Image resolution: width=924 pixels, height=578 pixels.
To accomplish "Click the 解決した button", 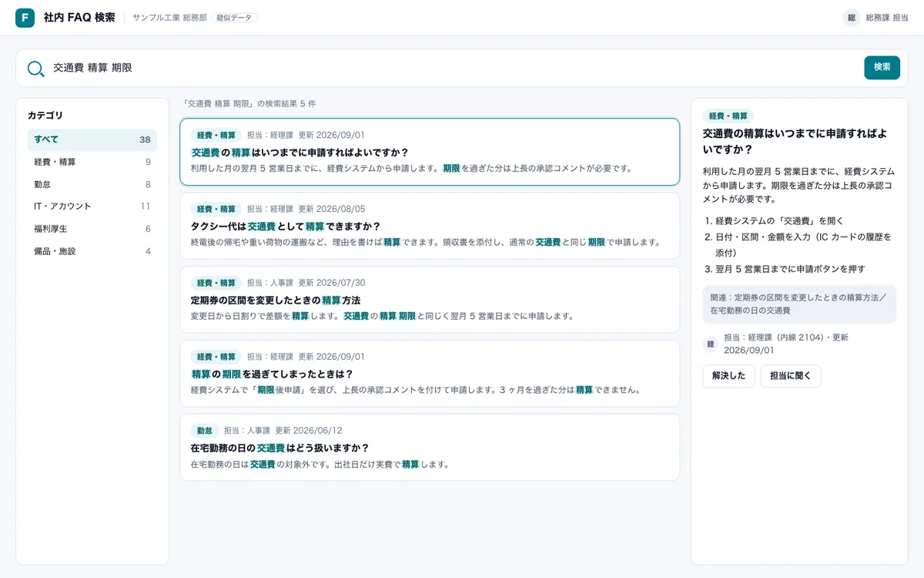I will pos(728,376).
